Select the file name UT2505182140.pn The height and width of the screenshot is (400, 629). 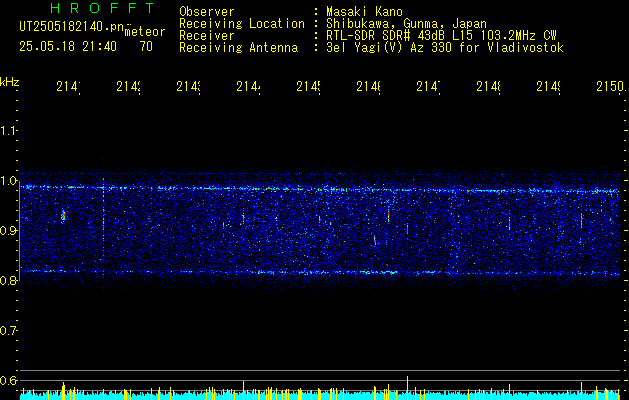(72, 27)
